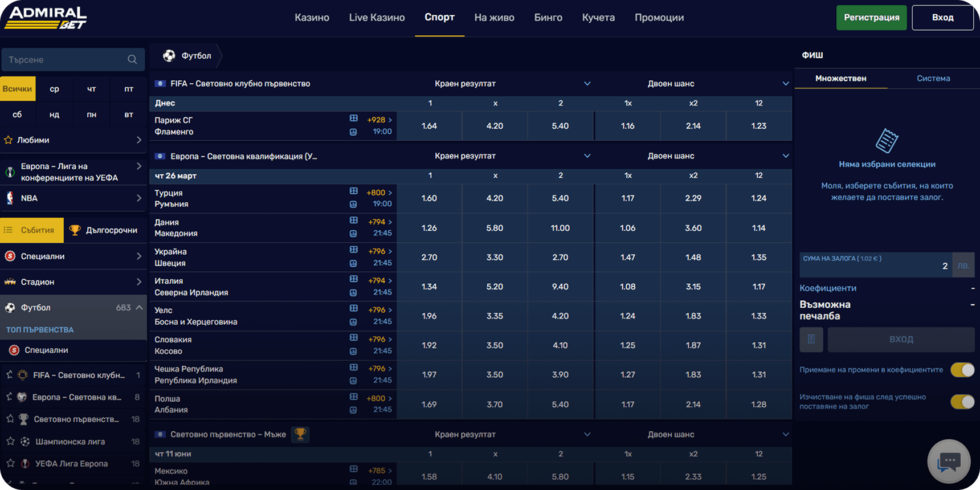980x490 pixels.
Task: Open Двоен шанс dropdown in Световно първенство section
Action: coord(786,435)
